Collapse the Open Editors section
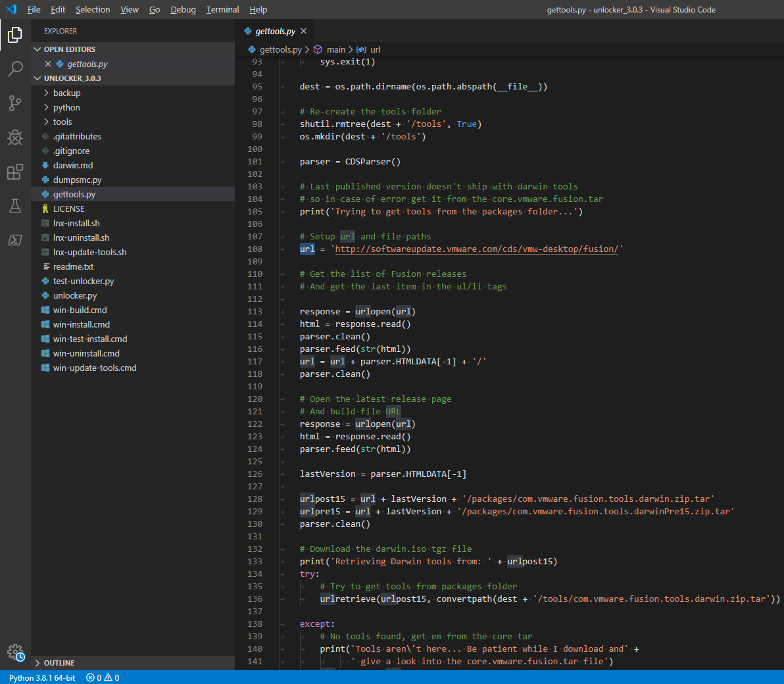The height and width of the screenshot is (684, 784). (x=37, y=49)
